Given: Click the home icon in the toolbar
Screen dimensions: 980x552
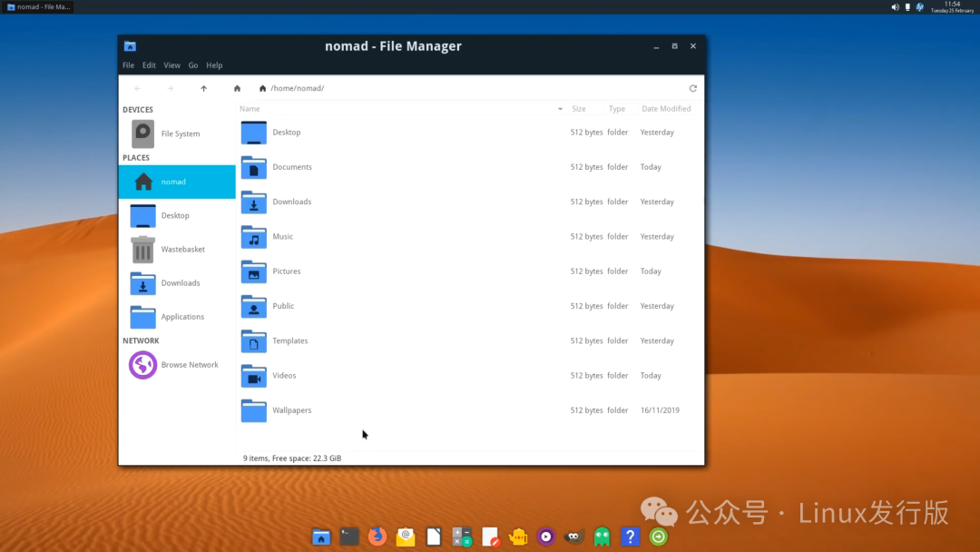Looking at the screenshot, I should point(237,88).
